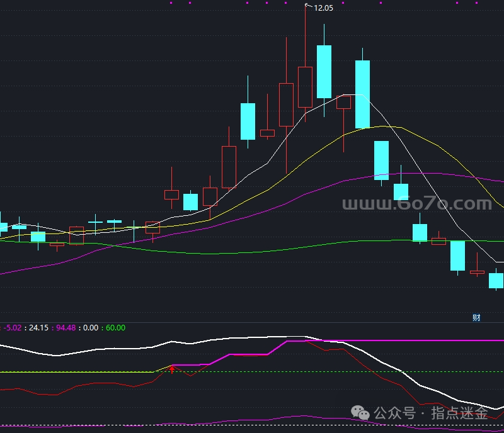This screenshot has width=504, height=433.
Task: Click the red buy-signal arrow in indicator panel
Action: (172, 369)
